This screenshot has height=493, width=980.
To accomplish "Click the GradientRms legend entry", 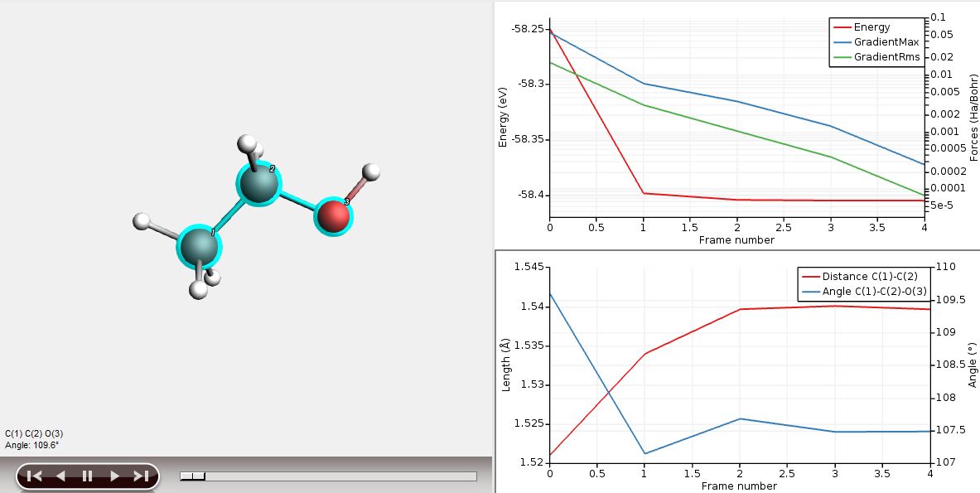I will point(886,57).
